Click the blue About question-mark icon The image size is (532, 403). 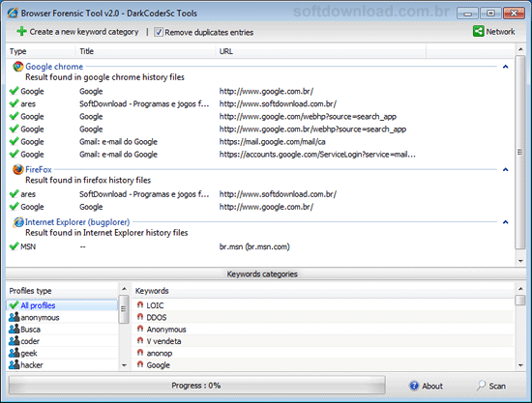click(x=414, y=386)
